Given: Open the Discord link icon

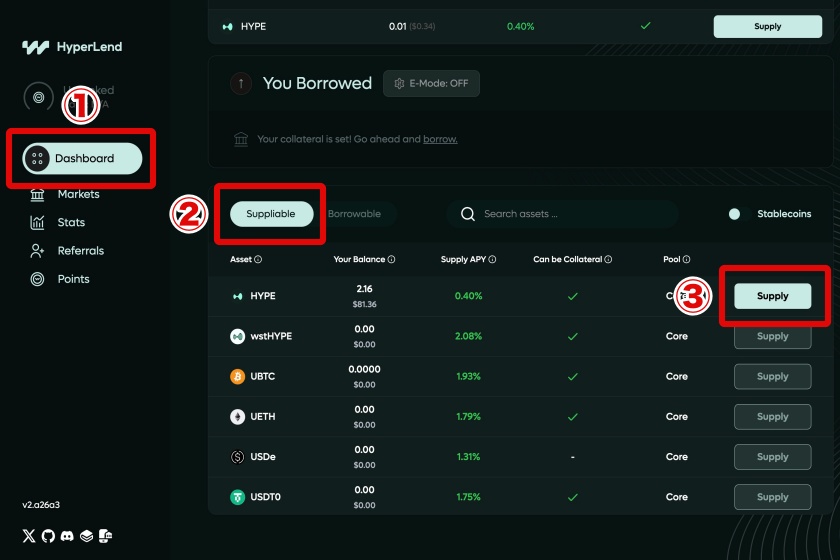Looking at the screenshot, I should (x=67, y=536).
